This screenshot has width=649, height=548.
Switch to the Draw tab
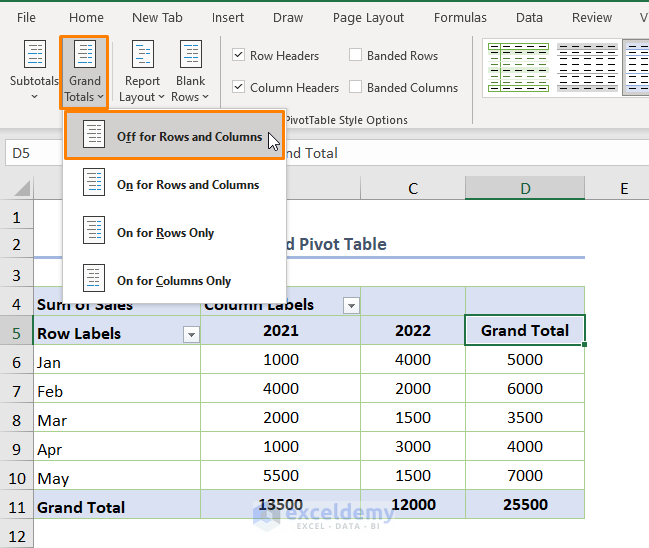point(288,17)
